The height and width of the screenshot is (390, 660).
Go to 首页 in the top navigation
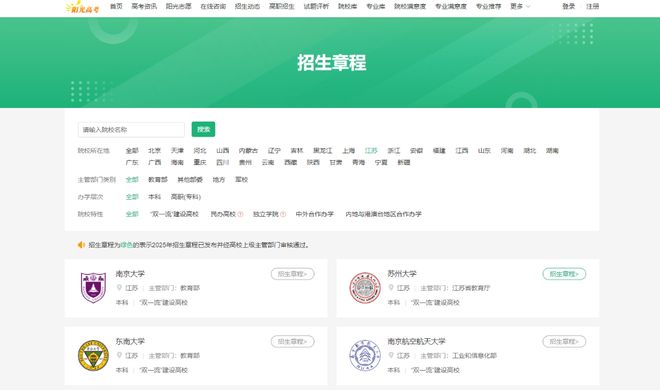(x=116, y=6)
